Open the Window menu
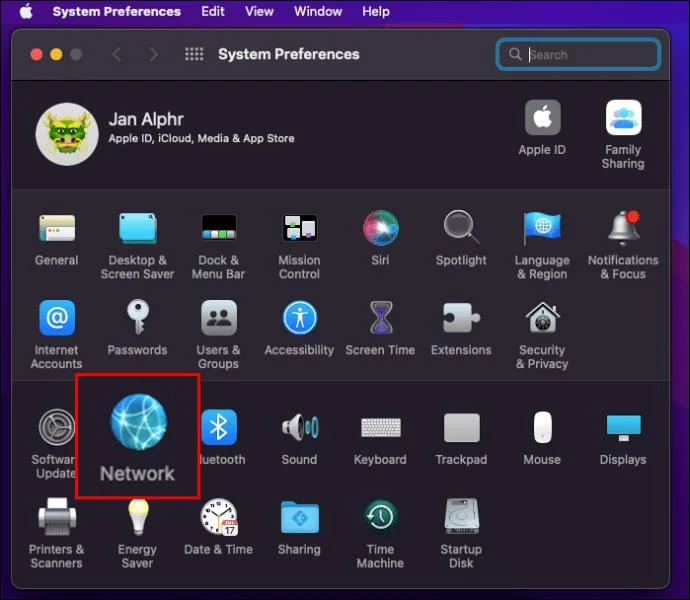The width and height of the screenshot is (690, 600). click(x=318, y=11)
